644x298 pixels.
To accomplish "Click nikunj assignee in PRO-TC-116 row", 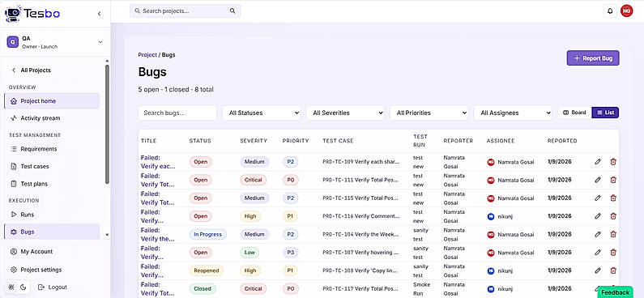I will [500, 216].
